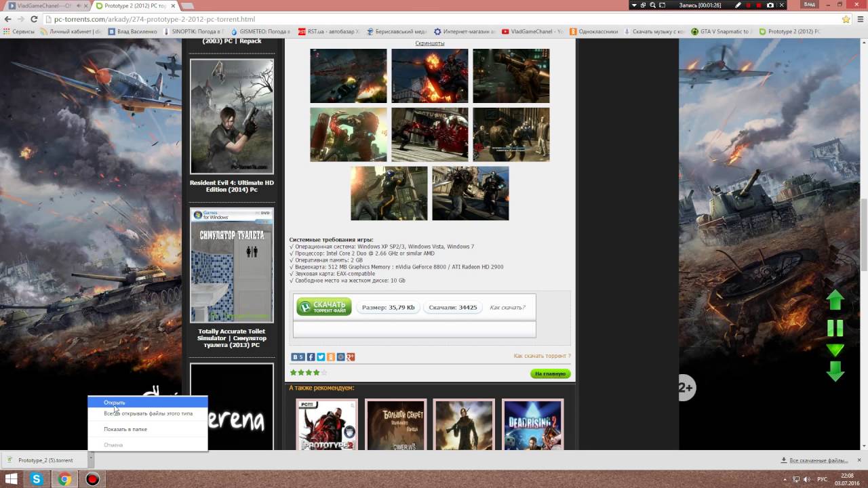Select Показать в папке menu item
Screen dimensions: 868x488
click(147, 429)
